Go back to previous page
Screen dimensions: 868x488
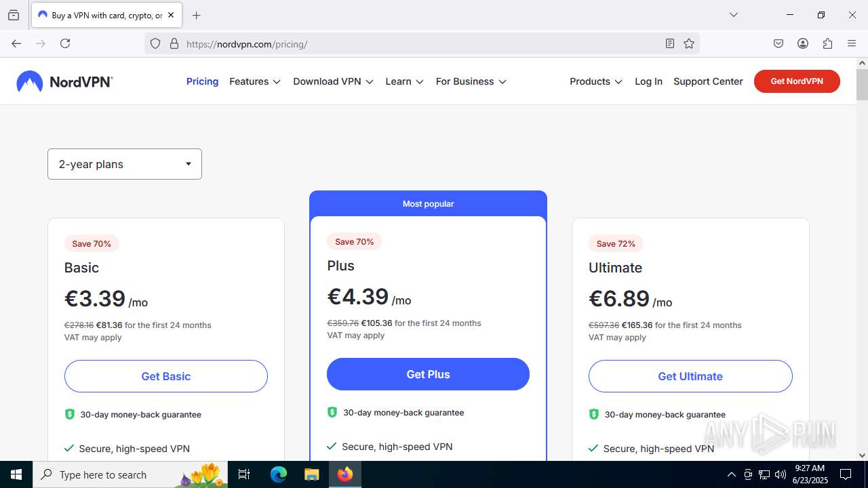pos(16,43)
